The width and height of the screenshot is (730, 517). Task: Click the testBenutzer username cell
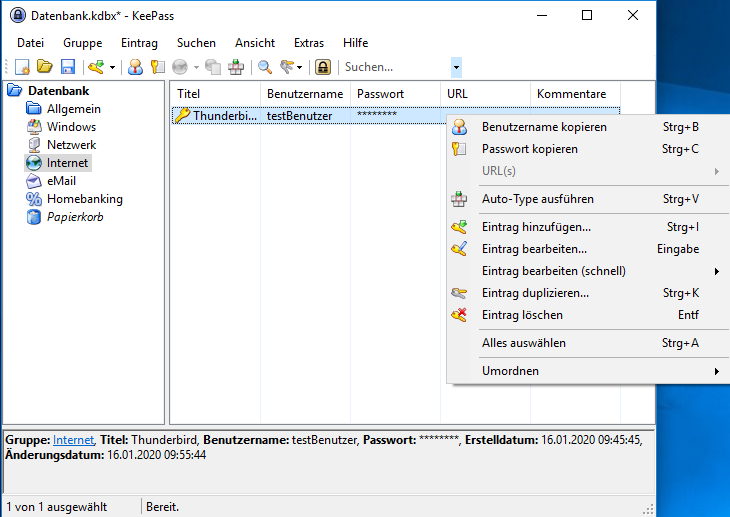coord(299,116)
